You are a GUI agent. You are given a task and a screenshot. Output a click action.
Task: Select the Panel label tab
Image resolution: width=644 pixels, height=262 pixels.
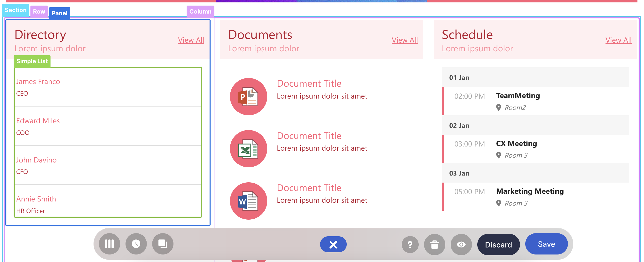[x=60, y=13]
